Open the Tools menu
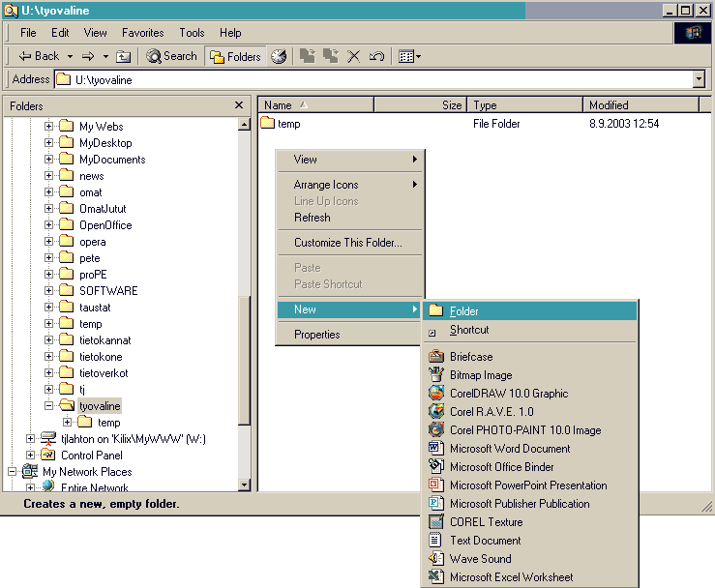Screen dimensions: 715x588 [192, 33]
